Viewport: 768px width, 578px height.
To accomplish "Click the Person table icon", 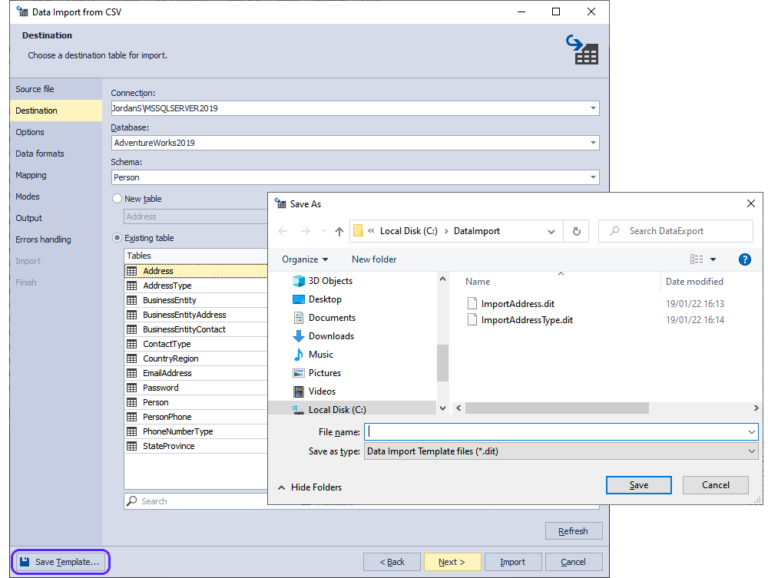I will pos(132,402).
